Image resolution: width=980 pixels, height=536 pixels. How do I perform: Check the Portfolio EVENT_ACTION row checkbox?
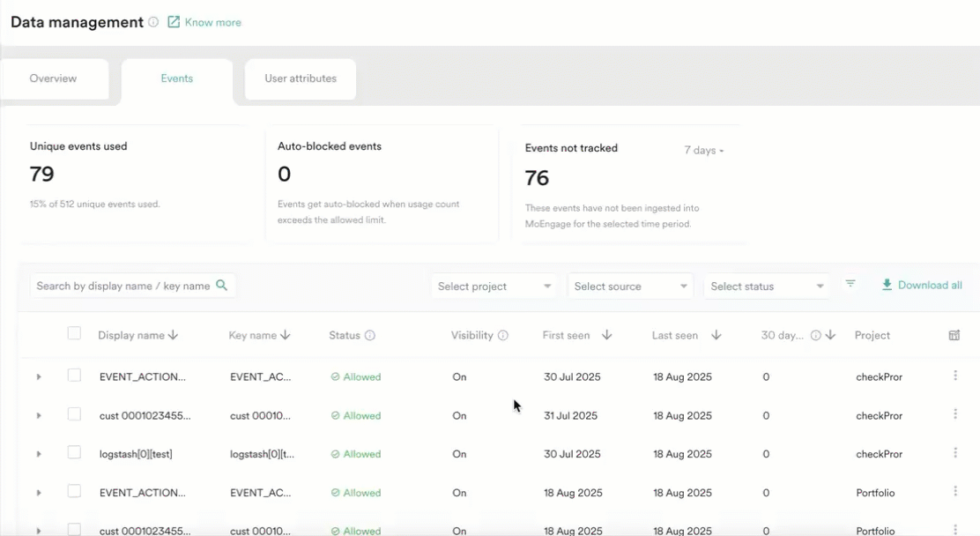point(74,491)
